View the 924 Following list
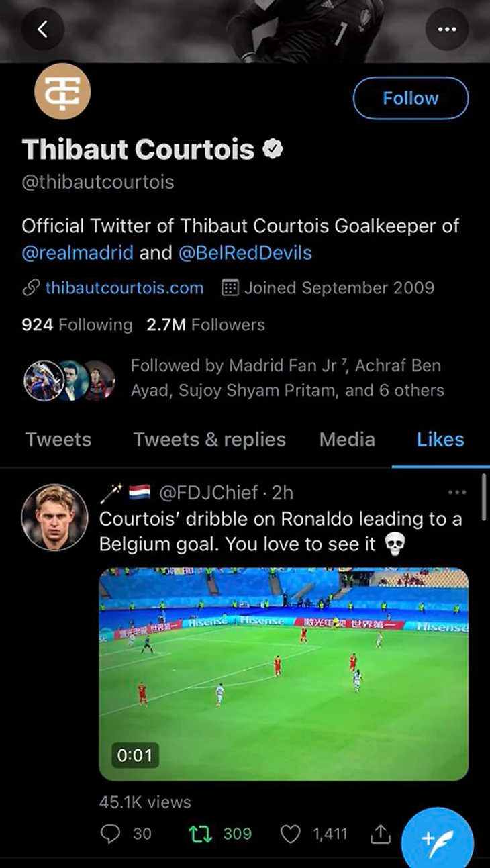 pyautogui.click(x=77, y=325)
